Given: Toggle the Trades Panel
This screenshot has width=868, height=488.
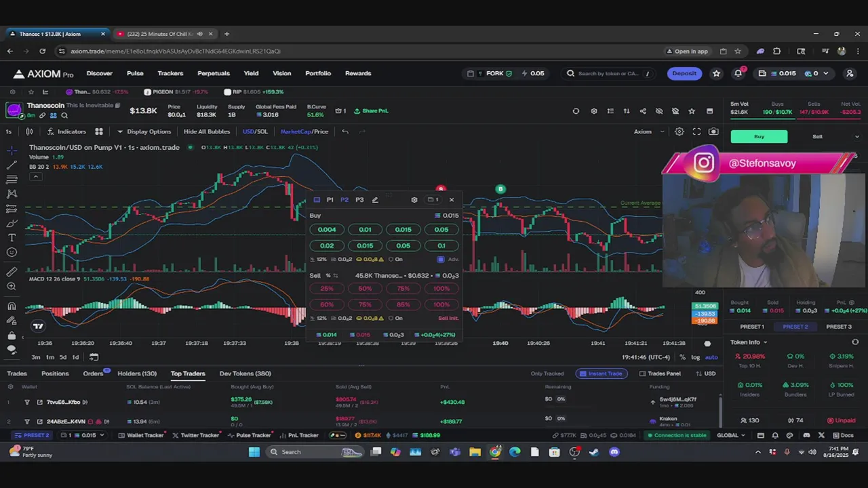Looking at the screenshot, I should tap(660, 373).
